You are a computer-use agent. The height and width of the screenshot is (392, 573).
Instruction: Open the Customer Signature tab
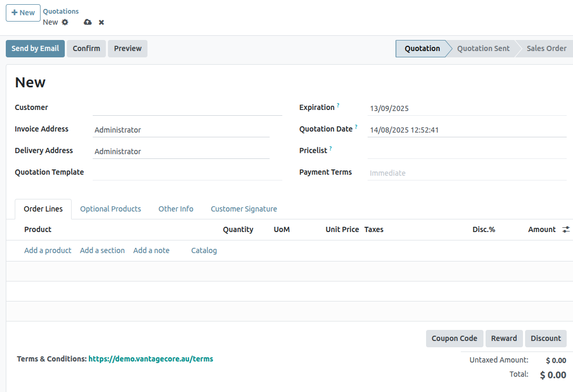pyautogui.click(x=244, y=209)
